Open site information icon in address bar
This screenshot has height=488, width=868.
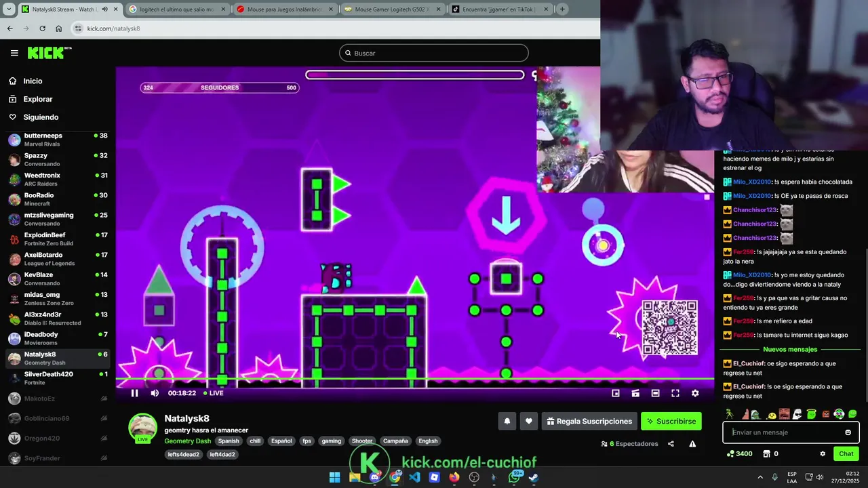78,28
